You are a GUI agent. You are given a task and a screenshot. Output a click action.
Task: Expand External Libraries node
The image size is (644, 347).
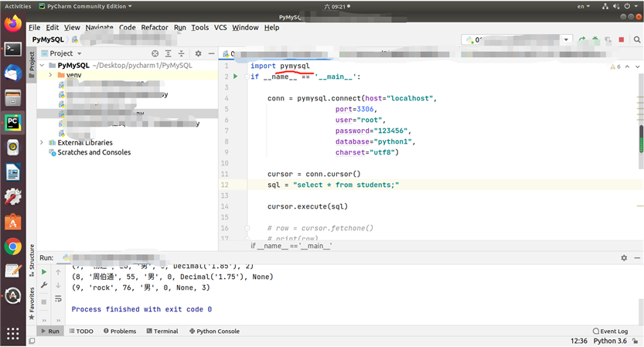42,142
